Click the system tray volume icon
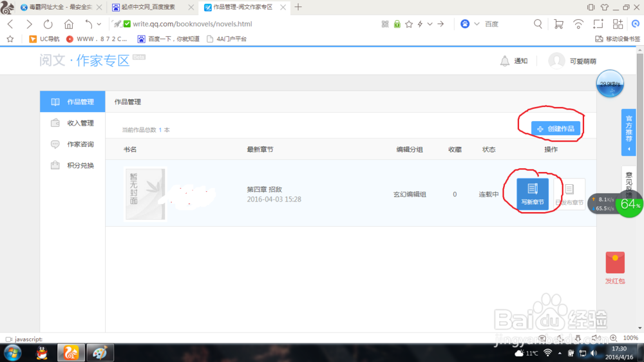This screenshot has height=362, width=644. [594, 353]
